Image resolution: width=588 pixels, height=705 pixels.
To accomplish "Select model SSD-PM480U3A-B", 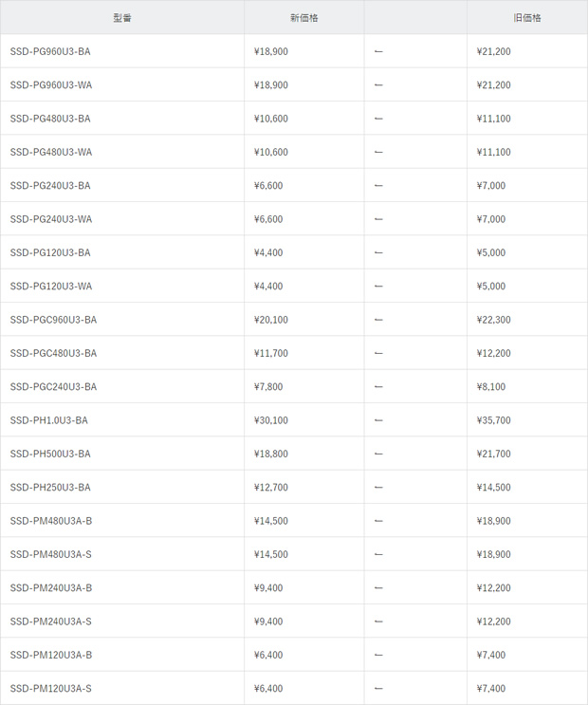I will (51, 521).
